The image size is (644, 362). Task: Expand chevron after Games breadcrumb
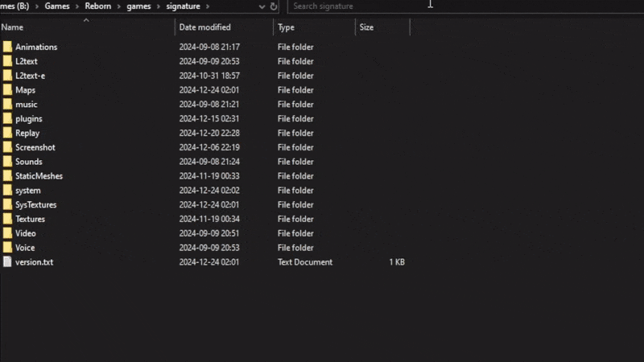coord(76,6)
